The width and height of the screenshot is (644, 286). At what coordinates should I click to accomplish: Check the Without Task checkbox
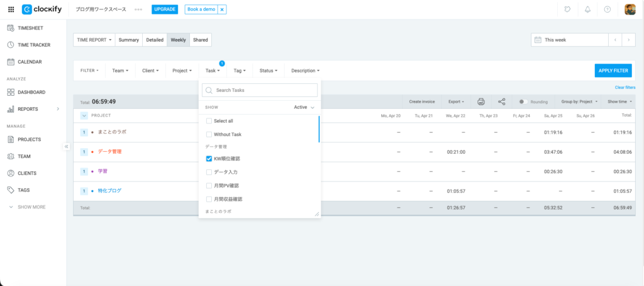[209, 134]
